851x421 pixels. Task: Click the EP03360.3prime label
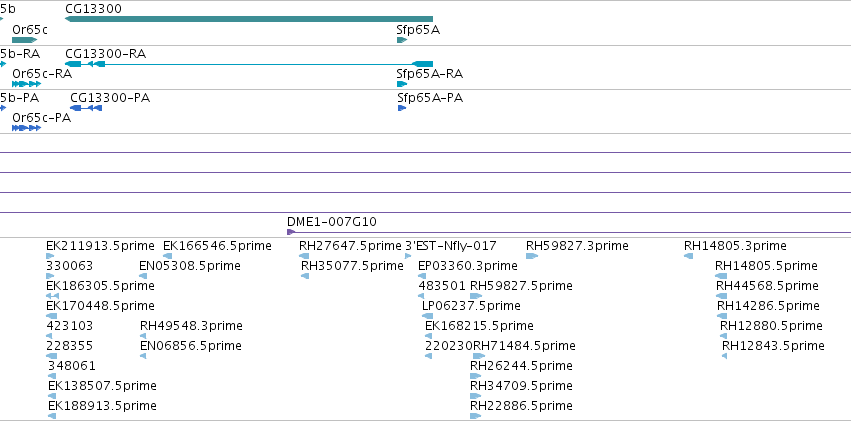pos(467,266)
